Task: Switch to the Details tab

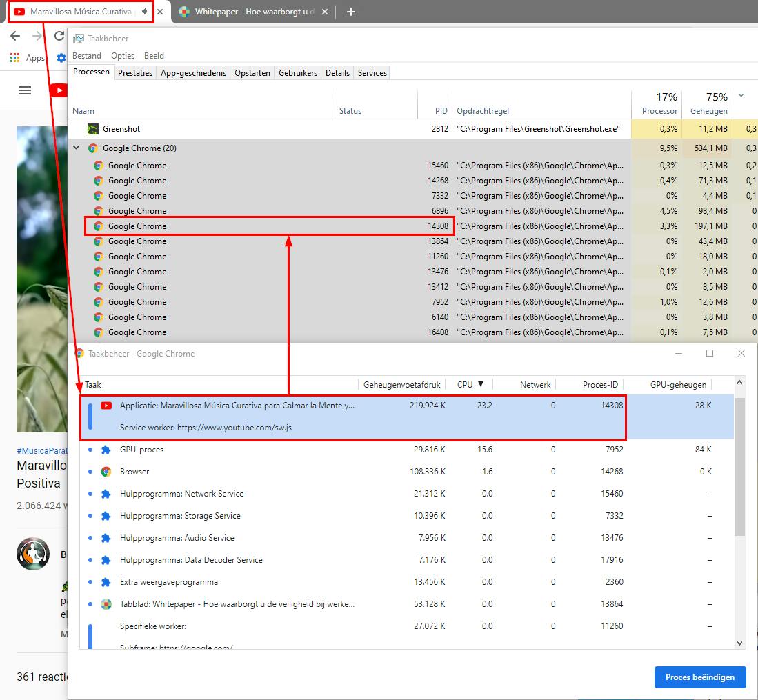Action: tap(337, 73)
